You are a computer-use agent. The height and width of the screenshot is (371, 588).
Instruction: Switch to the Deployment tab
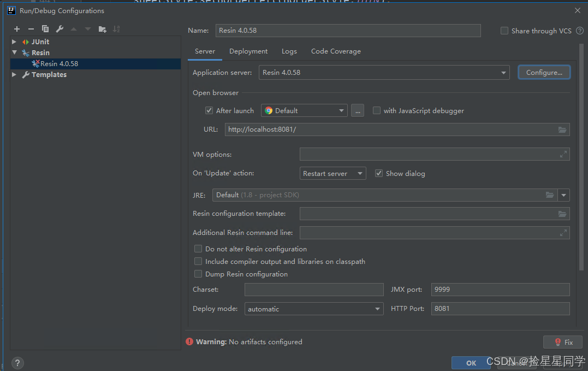tap(248, 51)
